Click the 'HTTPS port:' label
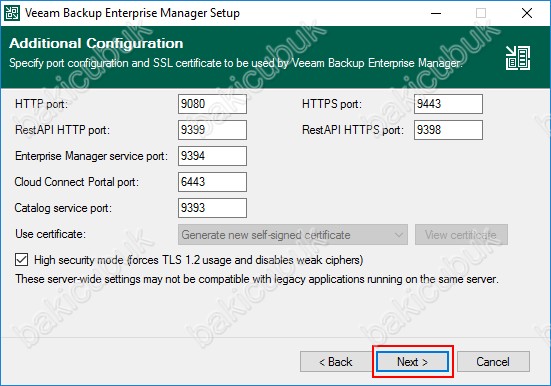 pyautogui.click(x=332, y=104)
